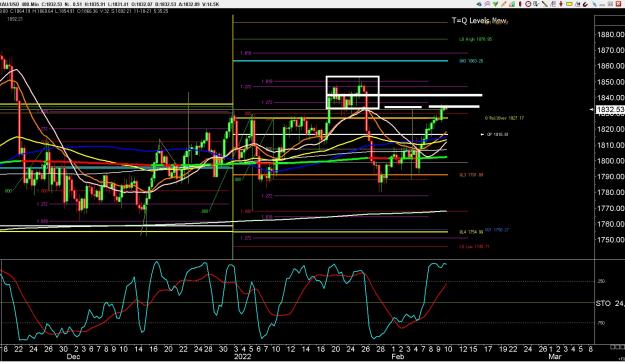Image resolution: width=625 pixels, height=362 pixels.
Task: Choose the pointer selection tool icon
Action: (x=536, y=4)
